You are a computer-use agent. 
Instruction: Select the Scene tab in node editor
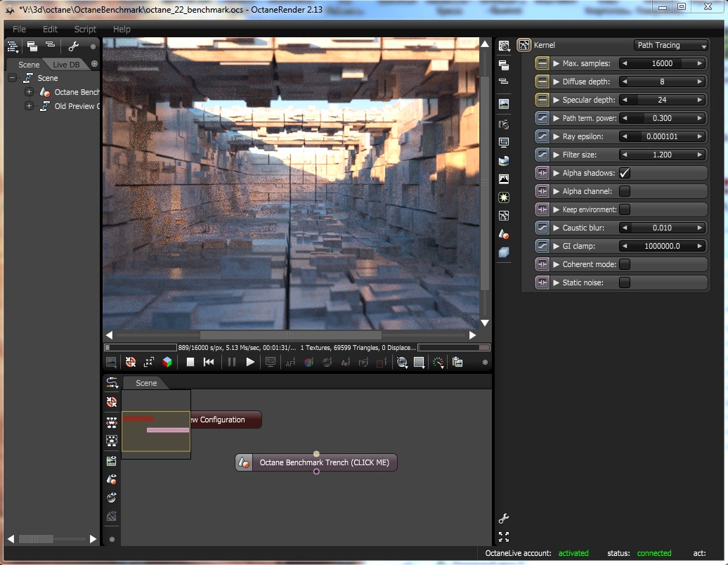point(146,383)
